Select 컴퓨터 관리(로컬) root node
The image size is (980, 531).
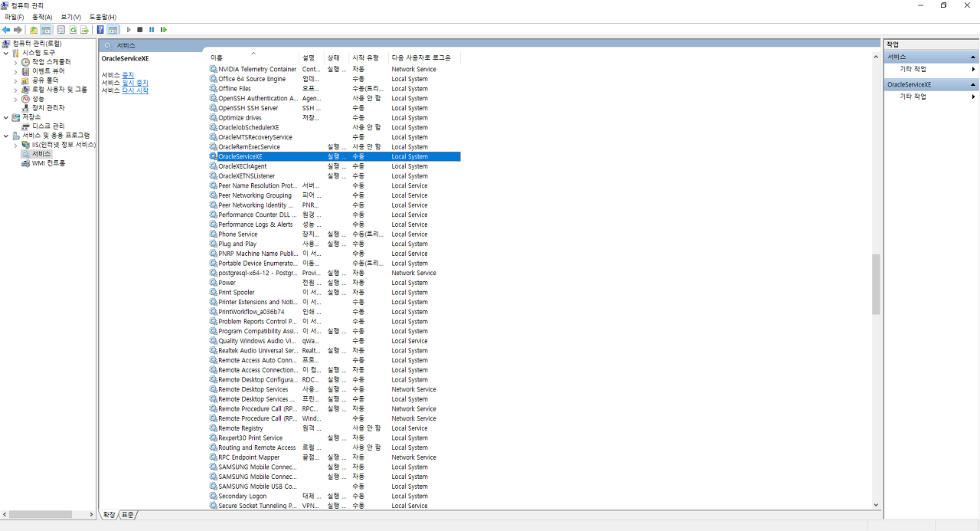coord(37,44)
